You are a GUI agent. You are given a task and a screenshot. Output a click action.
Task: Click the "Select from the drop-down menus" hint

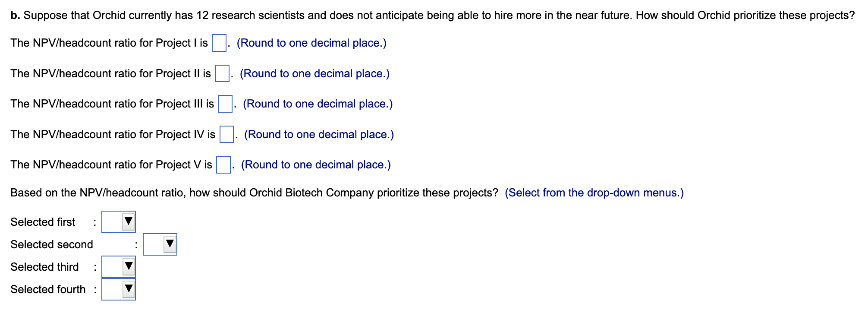[594, 193]
